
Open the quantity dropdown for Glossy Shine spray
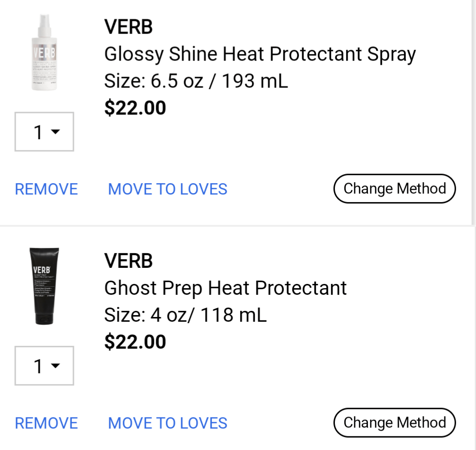pyautogui.click(x=44, y=132)
